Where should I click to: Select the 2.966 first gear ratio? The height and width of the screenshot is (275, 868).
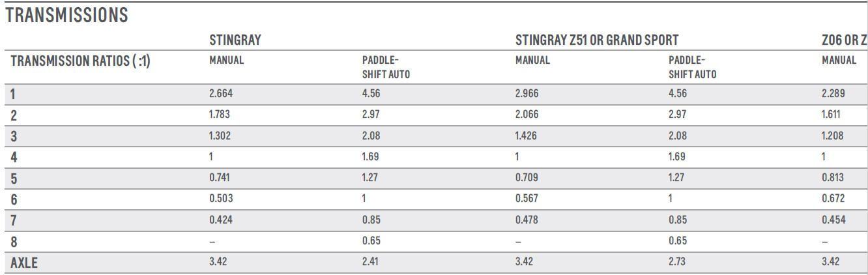coord(527,93)
